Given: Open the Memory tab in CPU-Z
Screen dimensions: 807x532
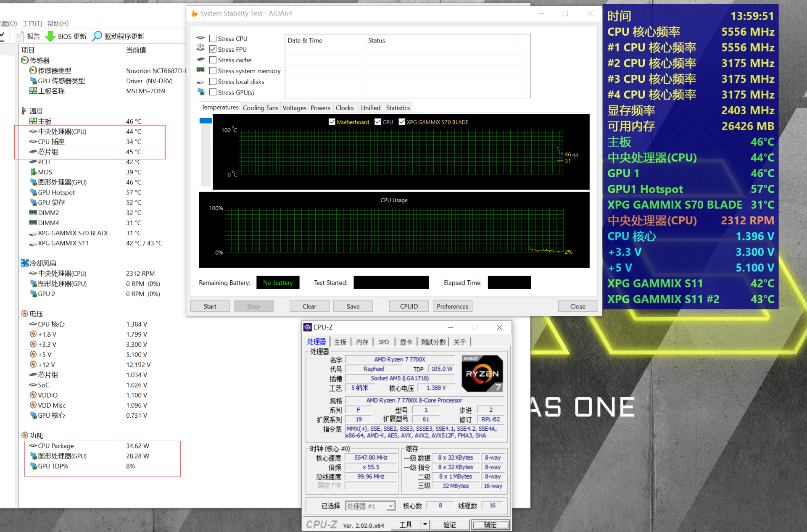Looking at the screenshot, I should [x=361, y=342].
